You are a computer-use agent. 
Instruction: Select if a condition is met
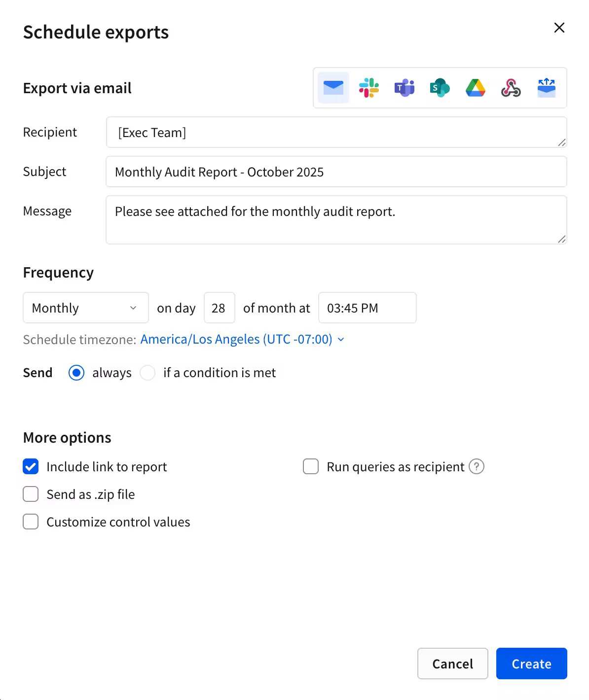[x=147, y=373]
